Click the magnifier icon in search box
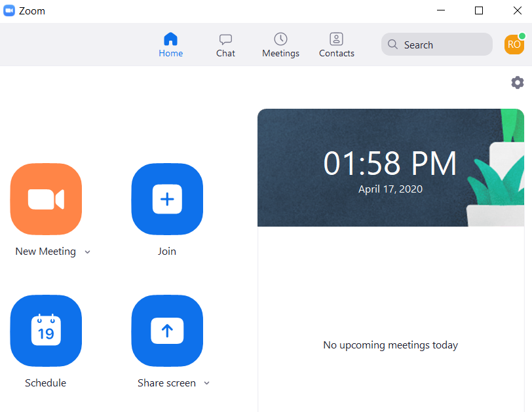This screenshot has width=532, height=412. coord(393,45)
